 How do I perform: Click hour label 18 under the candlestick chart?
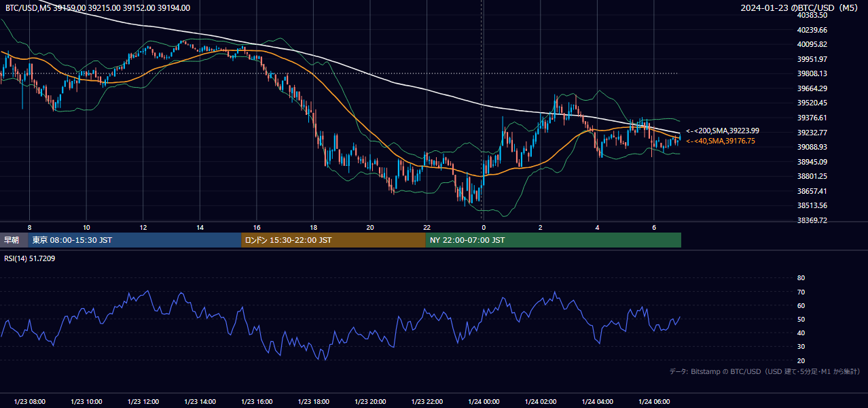[x=313, y=227]
